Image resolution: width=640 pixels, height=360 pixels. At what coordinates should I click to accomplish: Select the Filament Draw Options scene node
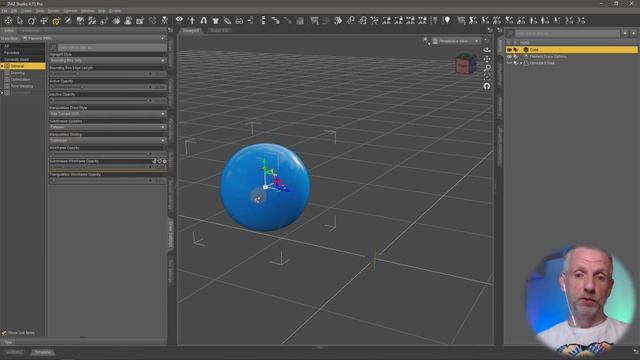point(548,56)
